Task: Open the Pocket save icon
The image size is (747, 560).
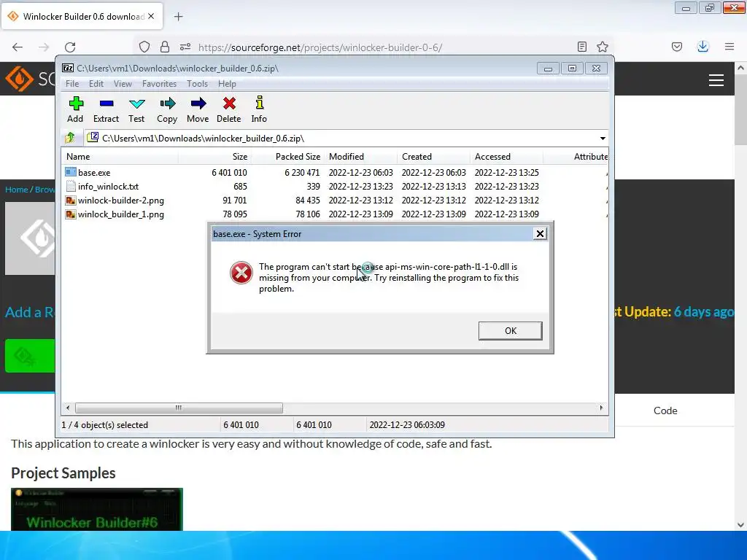Action: (x=677, y=47)
